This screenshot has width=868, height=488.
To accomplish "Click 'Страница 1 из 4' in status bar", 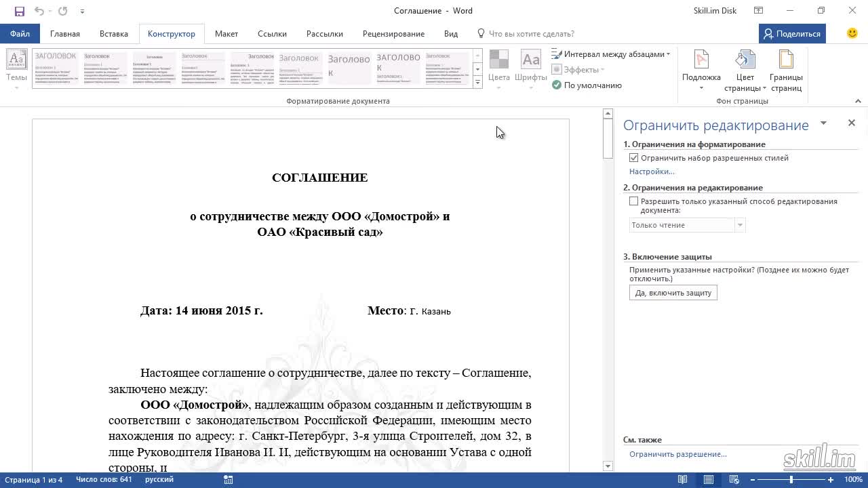I will click(33, 480).
